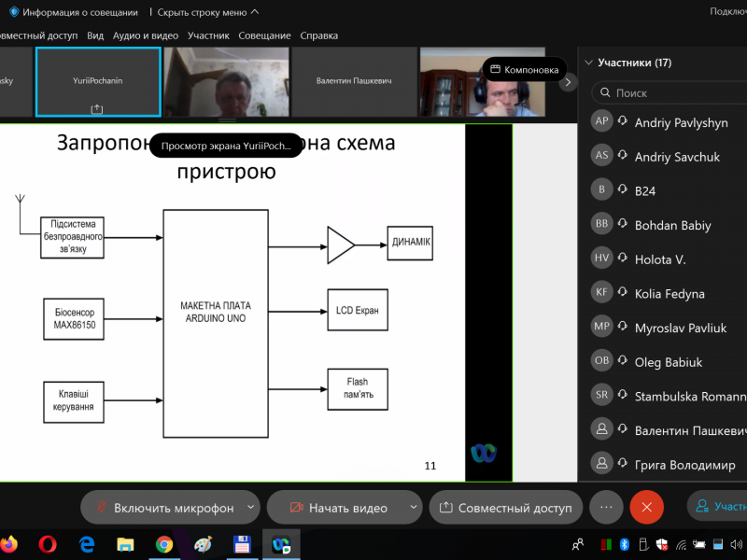Click the Firefox icon in taskbar

(x=9, y=544)
